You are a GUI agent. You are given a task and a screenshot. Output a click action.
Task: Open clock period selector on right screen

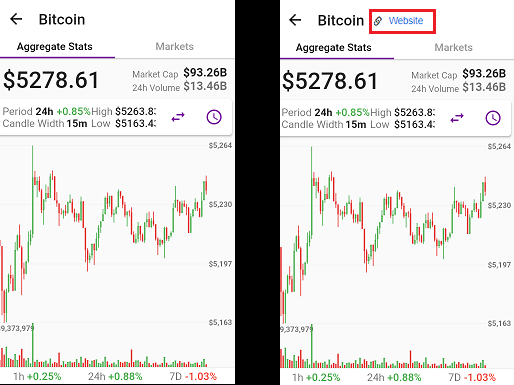493,118
